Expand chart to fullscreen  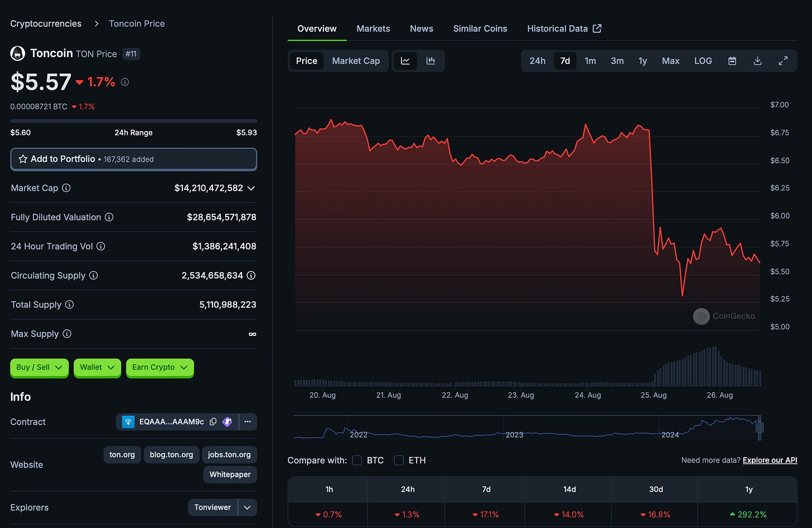(783, 61)
